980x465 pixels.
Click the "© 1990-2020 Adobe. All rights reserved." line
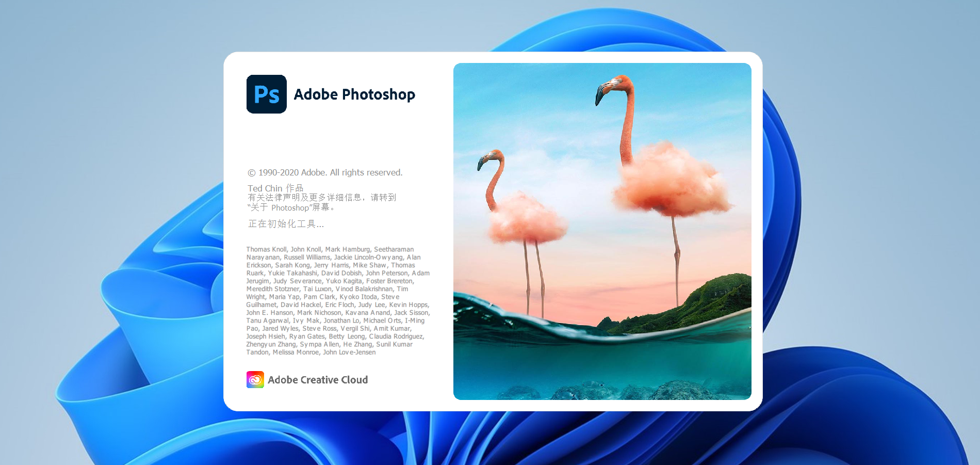pyautogui.click(x=325, y=172)
